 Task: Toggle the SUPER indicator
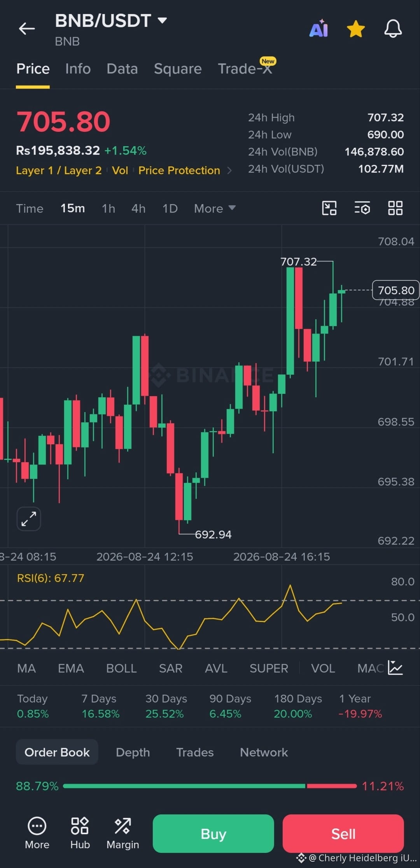269,668
